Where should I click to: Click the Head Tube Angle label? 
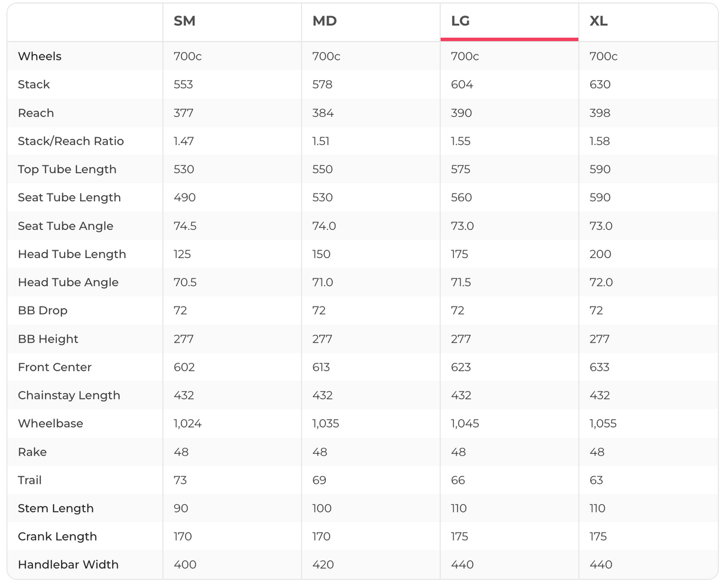[x=68, y=283]
